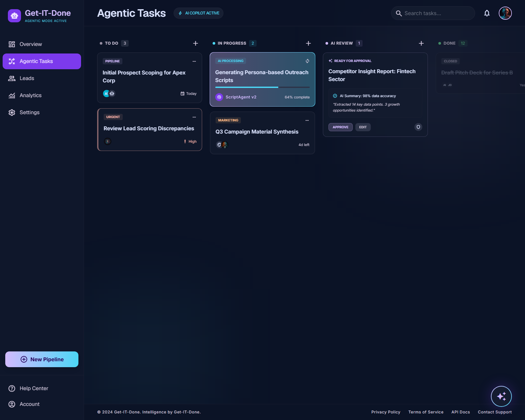Click the MARKETING tag

point(228,120)
